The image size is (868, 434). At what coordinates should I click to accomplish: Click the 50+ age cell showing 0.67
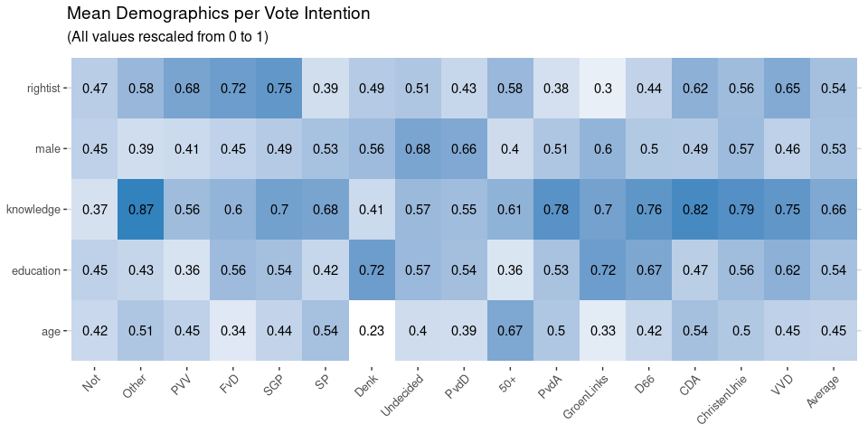(510, 331)
